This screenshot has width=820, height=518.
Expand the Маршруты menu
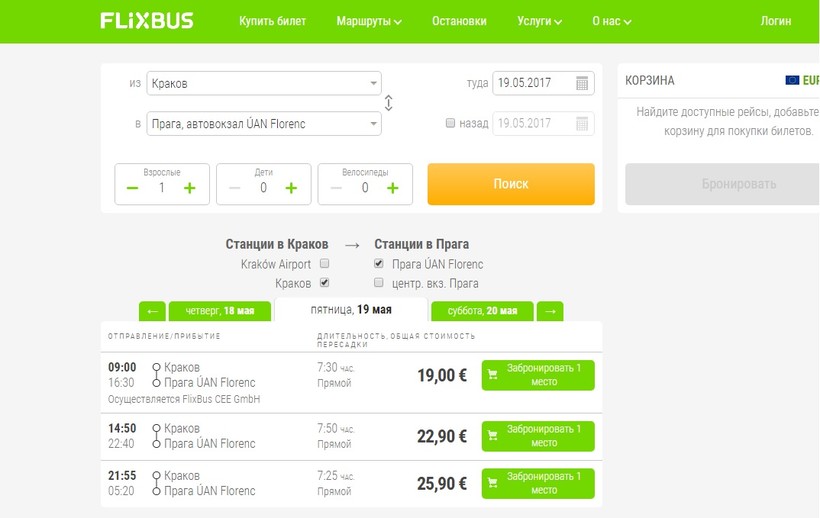[x=369, y=21]
